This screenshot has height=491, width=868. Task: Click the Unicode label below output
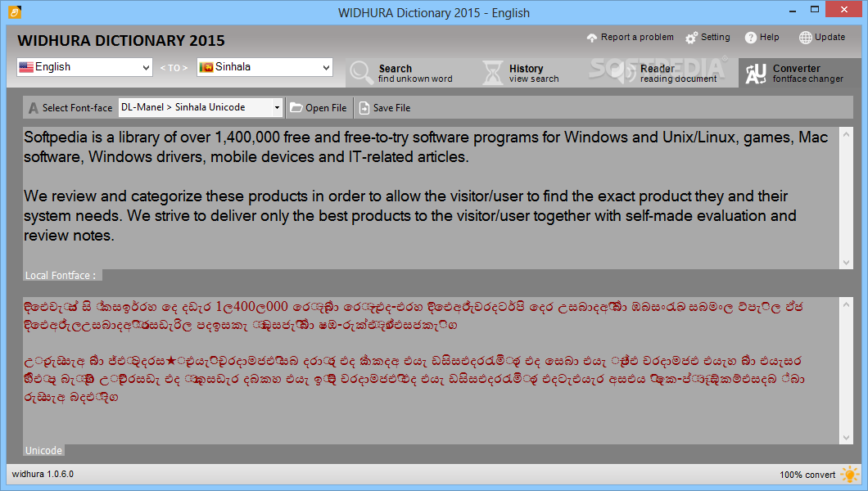click(x=43, y=451)
